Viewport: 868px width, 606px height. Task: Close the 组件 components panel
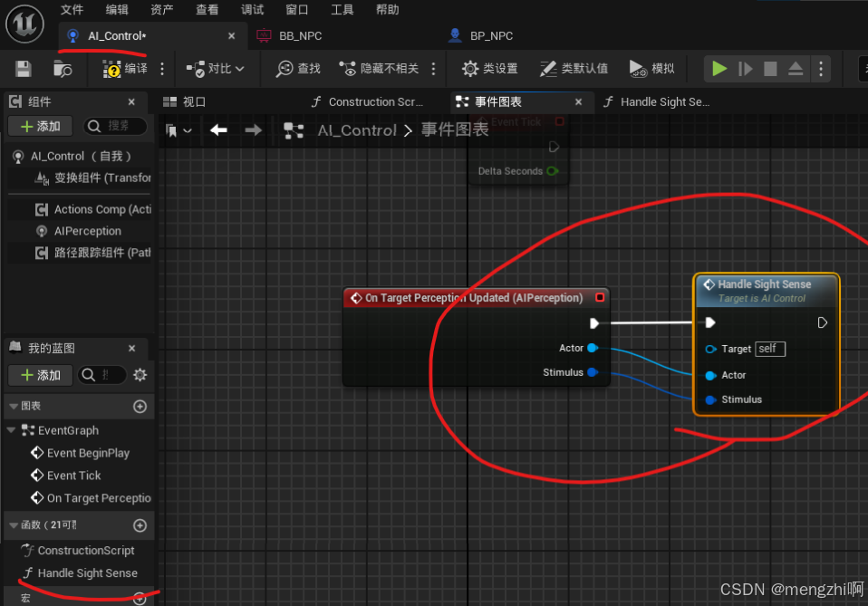[131, 101]
